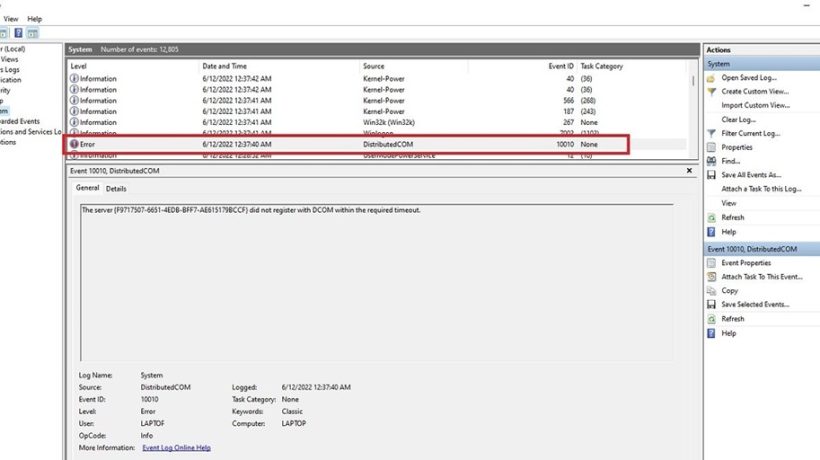Click the red Error icon in event list

(x=74, y=144)
